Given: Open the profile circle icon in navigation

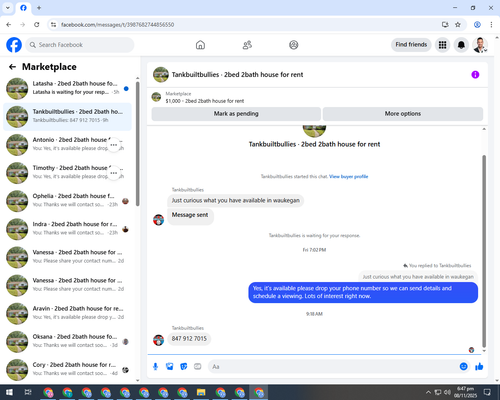Looking at the screenshot, I should [x=294, y=45].
